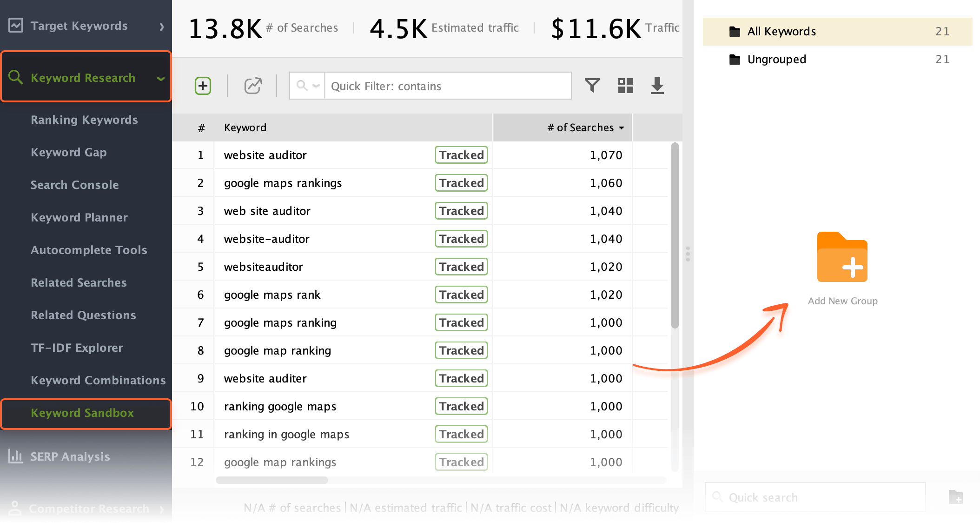Click the orange Add New Group folder
980x523 pixels.
click(x=842, y=257)
